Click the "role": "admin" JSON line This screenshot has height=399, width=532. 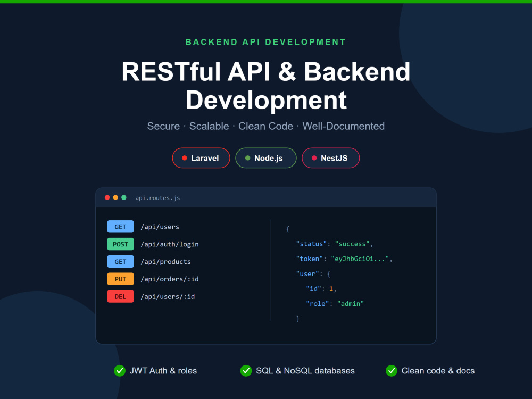[x=335, y=304]
